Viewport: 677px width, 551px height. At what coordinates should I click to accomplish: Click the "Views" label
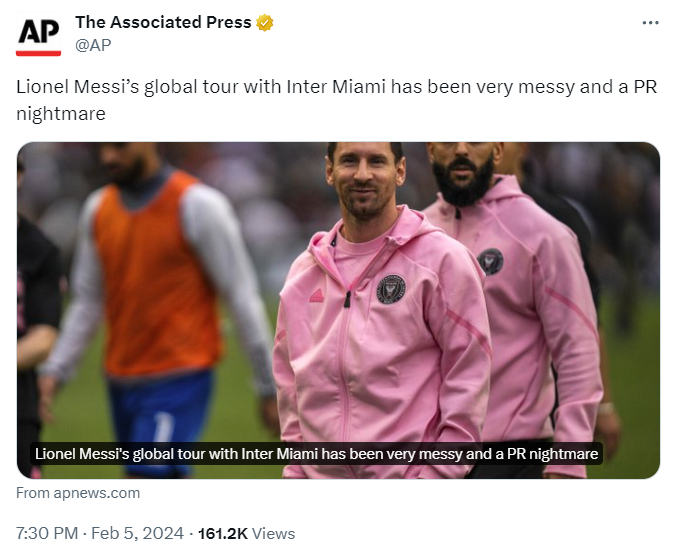pyautogui.click(x=273, y=533)
